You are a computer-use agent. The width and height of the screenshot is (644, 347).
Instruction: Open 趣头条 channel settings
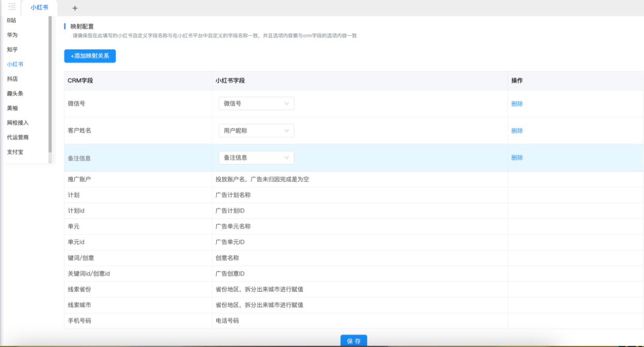pyautogui.click(x=15, y=94)
